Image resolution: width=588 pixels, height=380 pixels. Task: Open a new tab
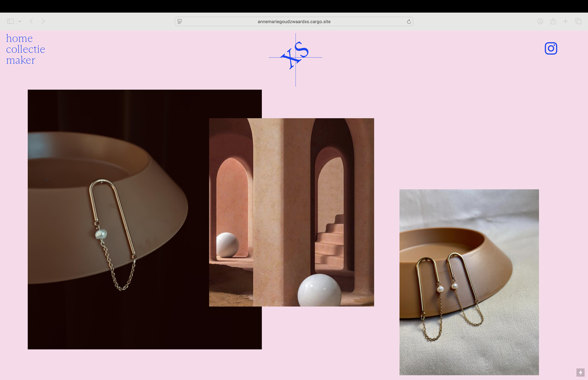[565, 21]
